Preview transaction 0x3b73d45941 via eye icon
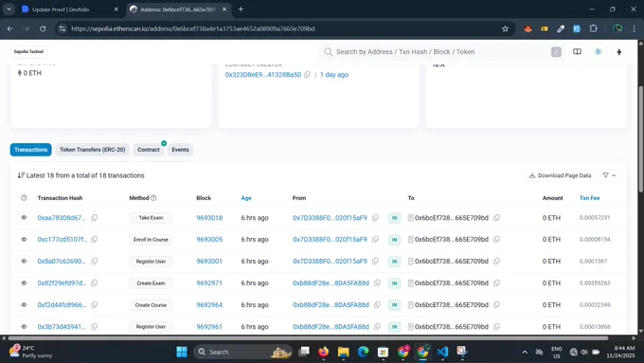The height and width of the screenshot is (363, 644). click(24, 326)
